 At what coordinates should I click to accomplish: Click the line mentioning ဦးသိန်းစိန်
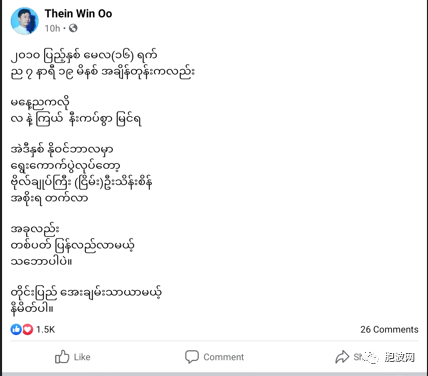click(82, 183)
